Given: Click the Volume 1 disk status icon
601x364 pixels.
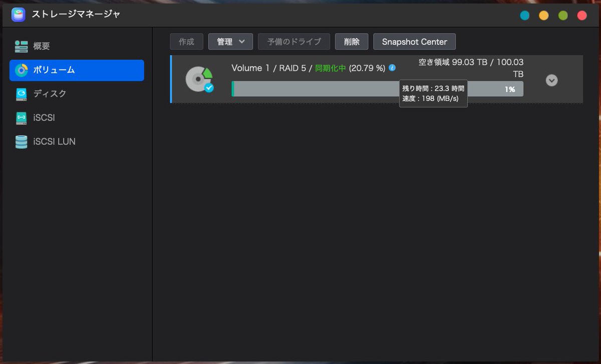Looking at the screenshot, I should (x=199, y=80).
